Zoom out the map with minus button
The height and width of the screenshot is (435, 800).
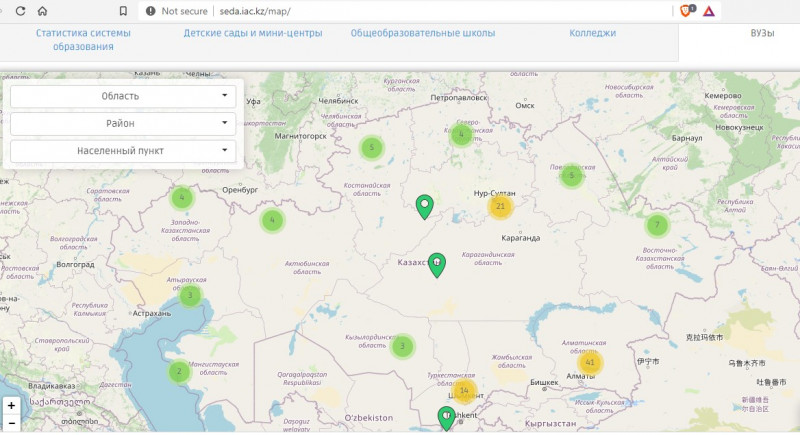click(11, 424)
